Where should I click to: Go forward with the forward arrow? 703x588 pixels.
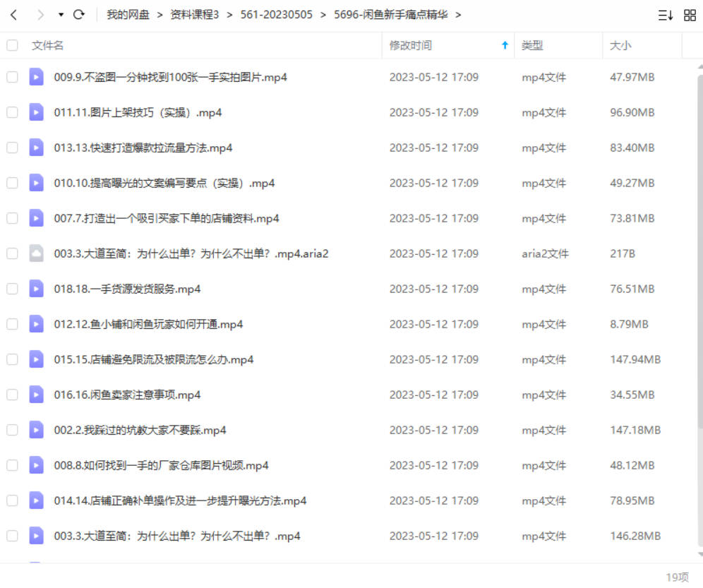point(40,15)
